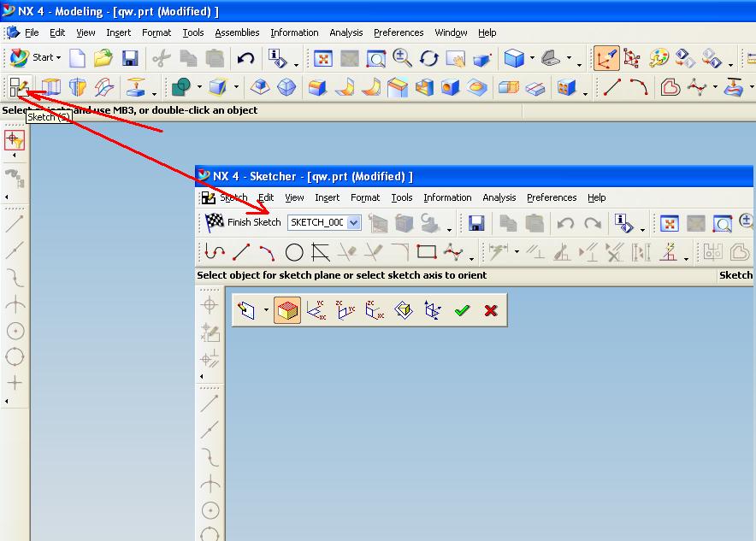
Task: Expand dropdown arrow beside sketch plane type icon
Action: (266, 310)
